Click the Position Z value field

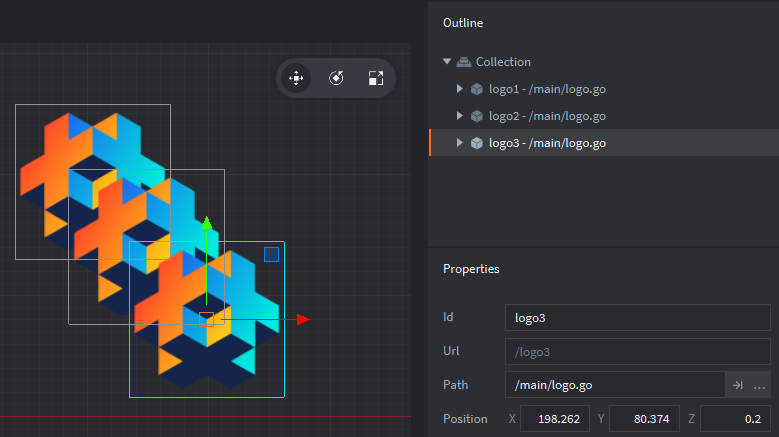[x=735, y=419]
